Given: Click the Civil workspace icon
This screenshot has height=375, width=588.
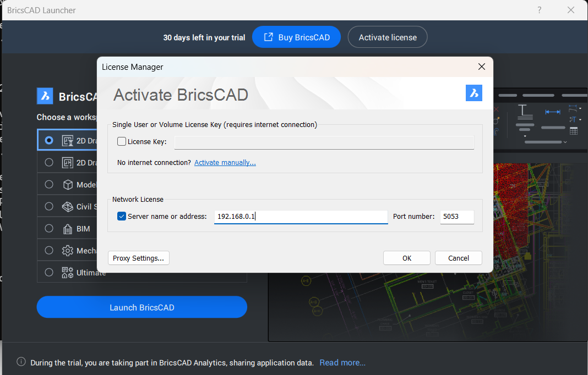Looking at the screenshot, I should [68, 207].
